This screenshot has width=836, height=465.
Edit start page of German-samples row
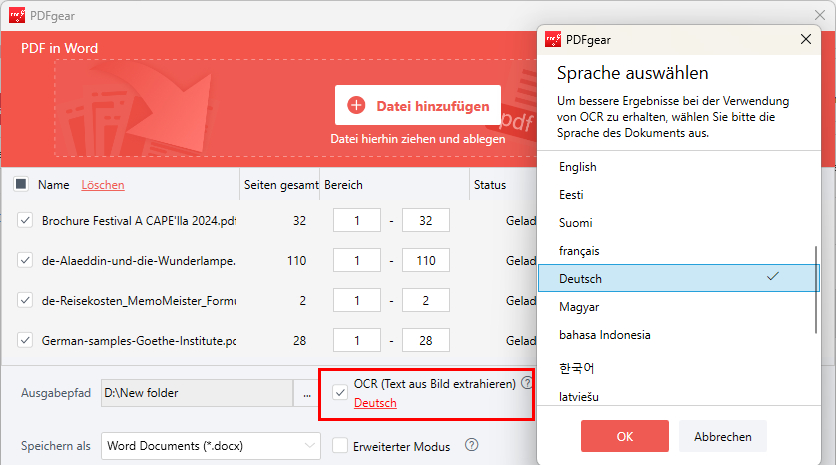(x=357, y=340)
